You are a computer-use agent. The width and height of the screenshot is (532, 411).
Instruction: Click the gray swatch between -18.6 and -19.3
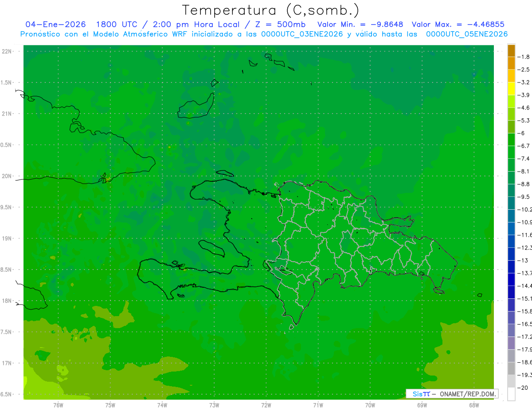coord(511,368)
